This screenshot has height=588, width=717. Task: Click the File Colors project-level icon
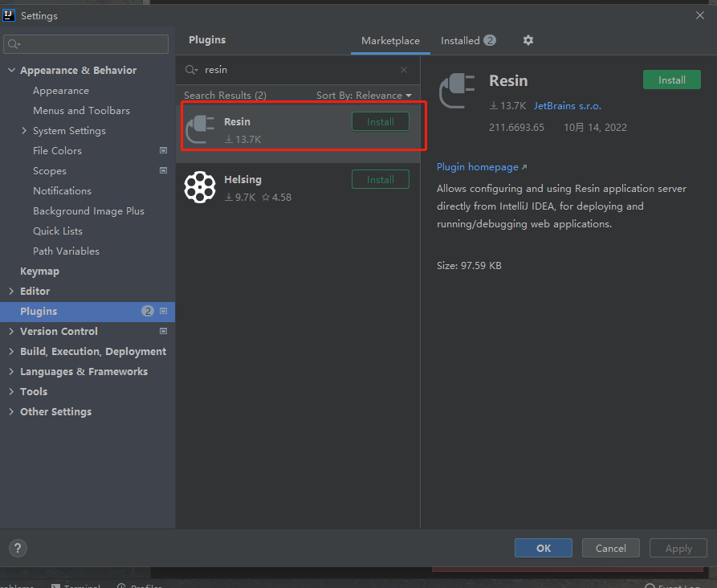click(164, 151)
